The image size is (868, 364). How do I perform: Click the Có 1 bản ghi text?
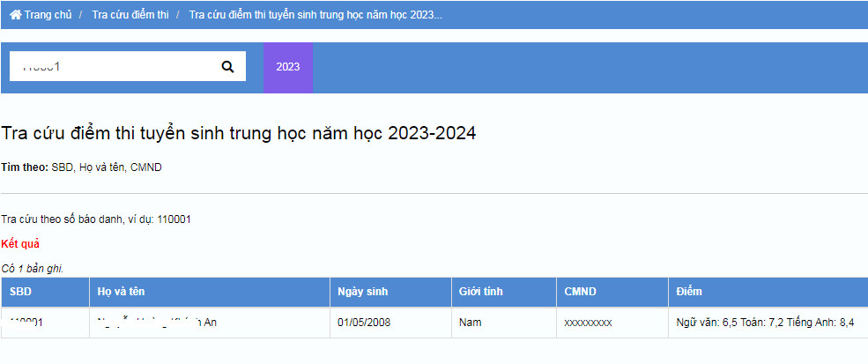[x=33, y=270]
